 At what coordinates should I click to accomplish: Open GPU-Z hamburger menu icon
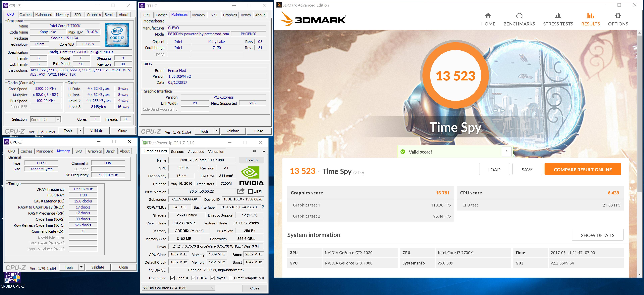pos(263,151)
